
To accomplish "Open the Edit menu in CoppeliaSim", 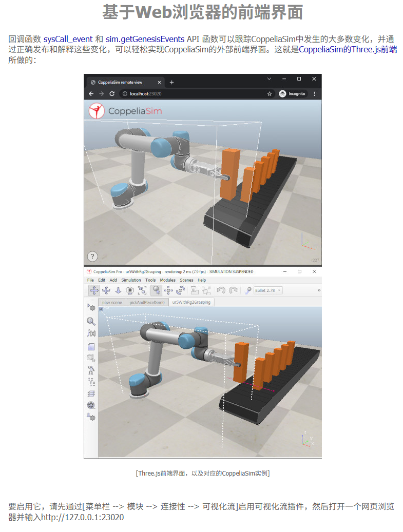I will [102, 280].
